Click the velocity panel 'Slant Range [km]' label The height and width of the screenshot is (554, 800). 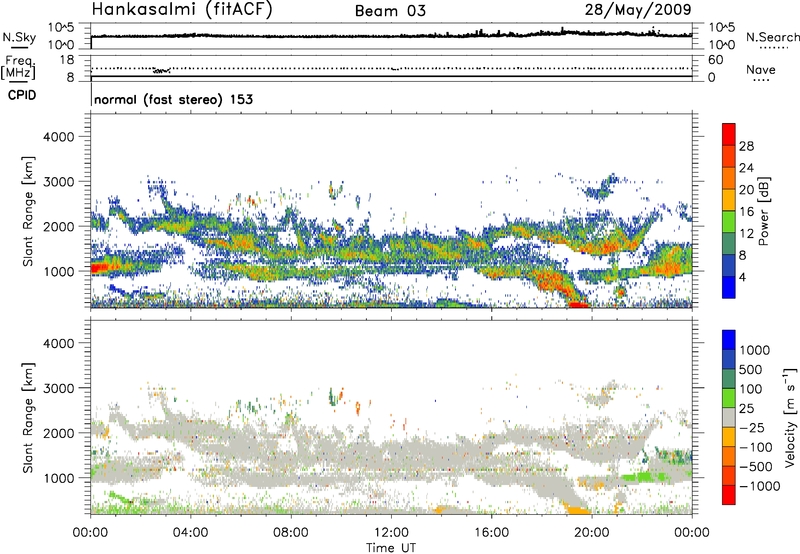pyautogui.click(x=28, y=417)
